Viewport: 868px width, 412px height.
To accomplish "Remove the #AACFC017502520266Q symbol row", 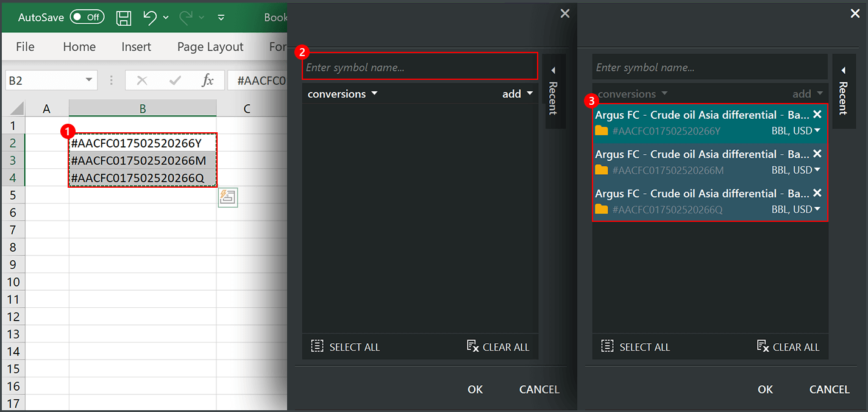I will (x=817, y=193).
